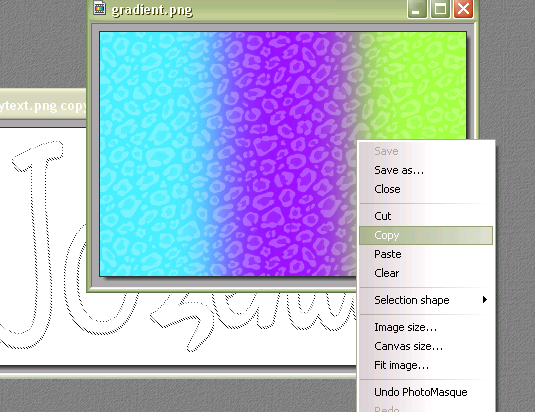Select the highlighted Copy menu entry
This screenshot has height=412, width=535.
(426, 235)
